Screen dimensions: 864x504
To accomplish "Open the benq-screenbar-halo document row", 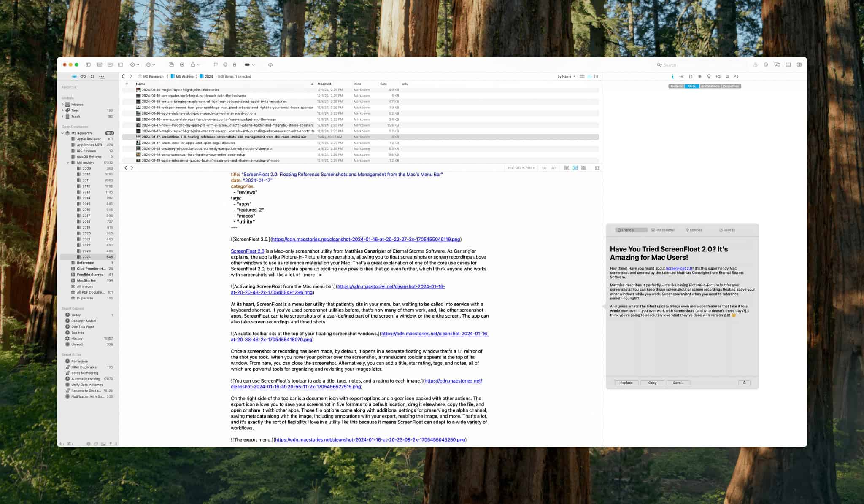I will tap(361, 155).
